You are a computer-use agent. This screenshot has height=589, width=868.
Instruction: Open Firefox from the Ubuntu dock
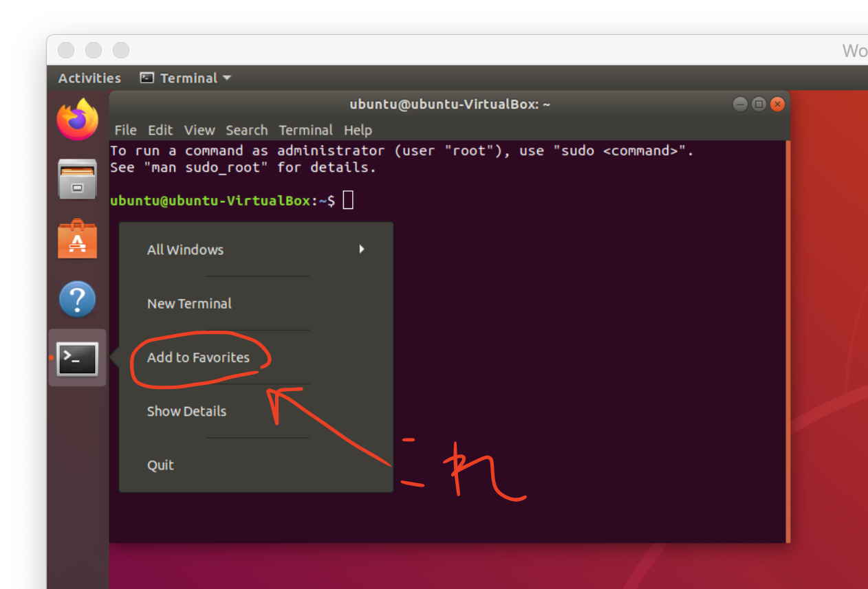coord(77,119)
